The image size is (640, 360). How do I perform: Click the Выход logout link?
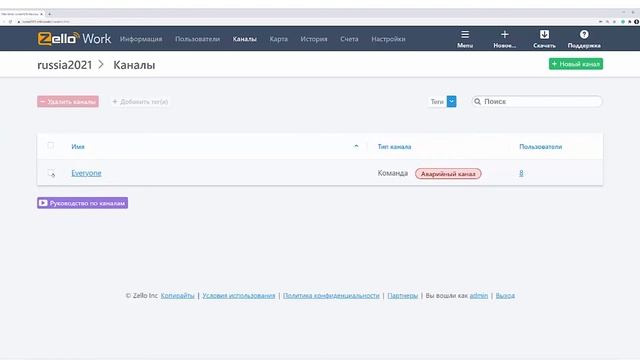505,296
